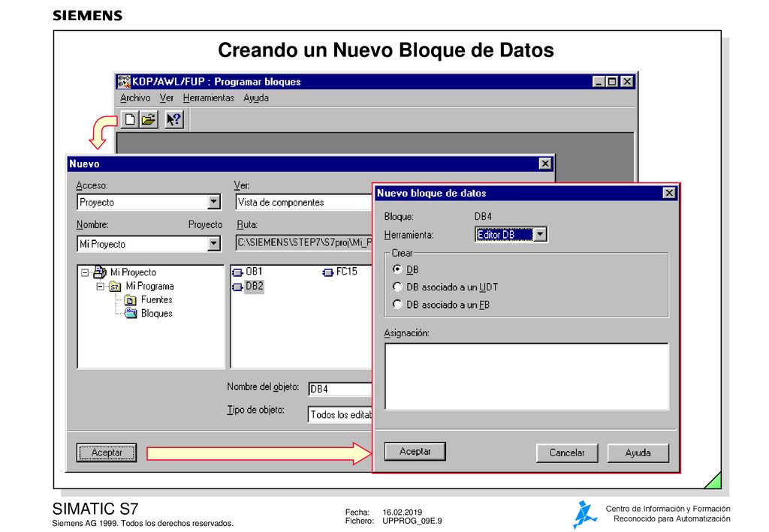Open the Acceso Proyecto dropdown arrow
The width and height of the screenshot is (769, 532).
click(x=214, y=202)
